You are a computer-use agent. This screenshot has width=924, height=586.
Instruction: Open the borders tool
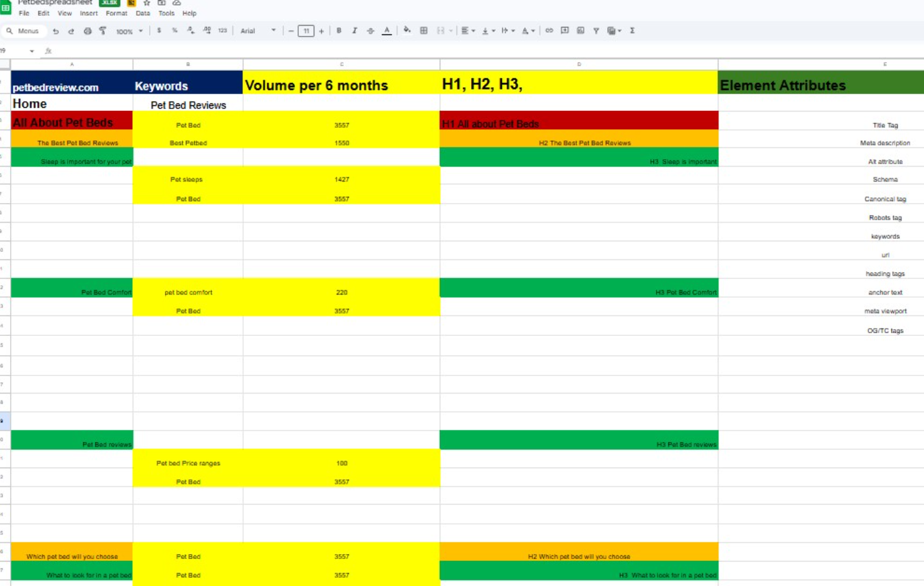coord(424,31)
